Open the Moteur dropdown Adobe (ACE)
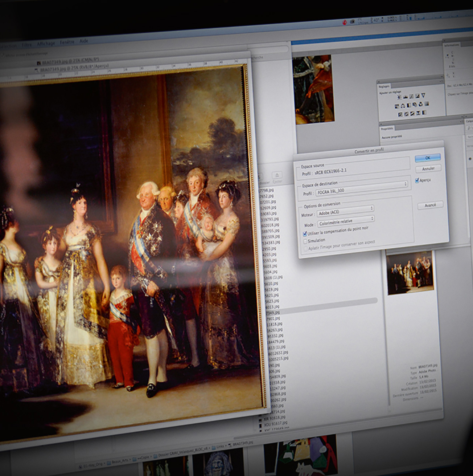473x476 pixels. pos(345,211)
